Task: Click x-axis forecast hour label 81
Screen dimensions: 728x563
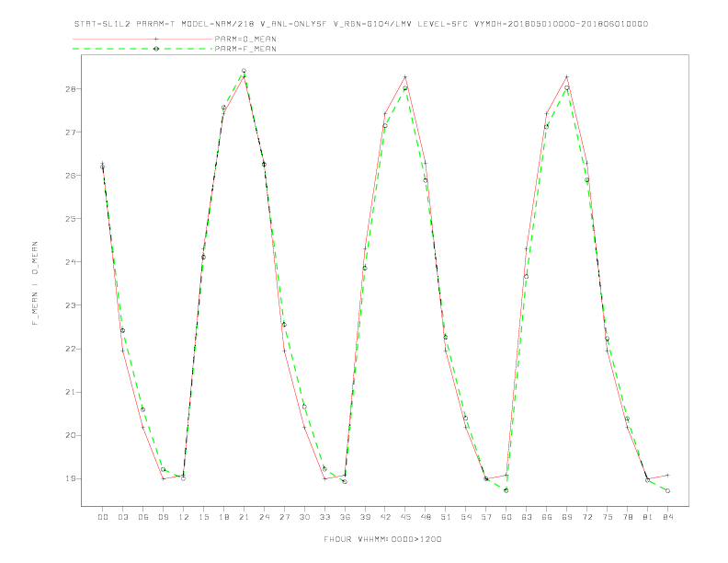Action: tap(648, 517)
